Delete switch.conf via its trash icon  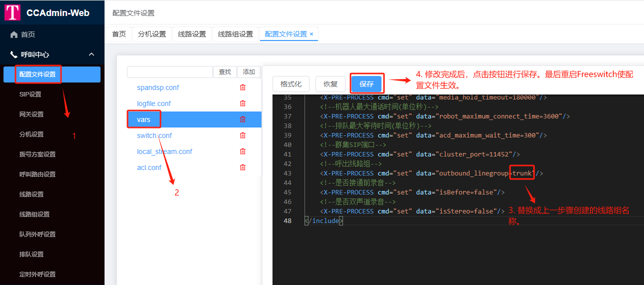pos(242,135)
